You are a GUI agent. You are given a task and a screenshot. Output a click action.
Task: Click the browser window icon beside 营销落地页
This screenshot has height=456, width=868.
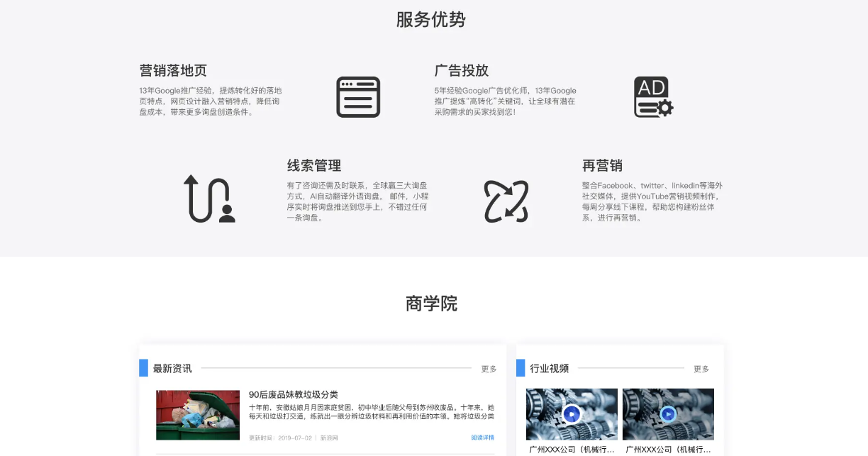(x=358, y=97)
